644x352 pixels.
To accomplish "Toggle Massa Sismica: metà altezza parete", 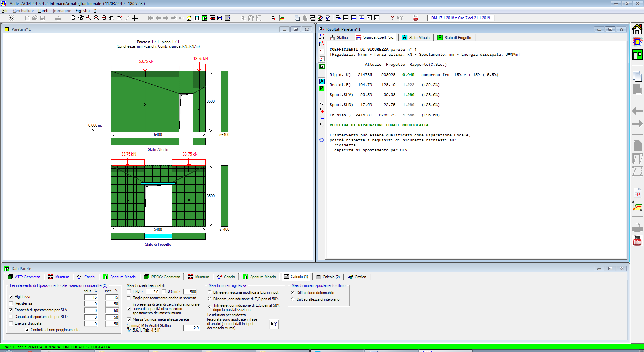I will click(129, 319).
